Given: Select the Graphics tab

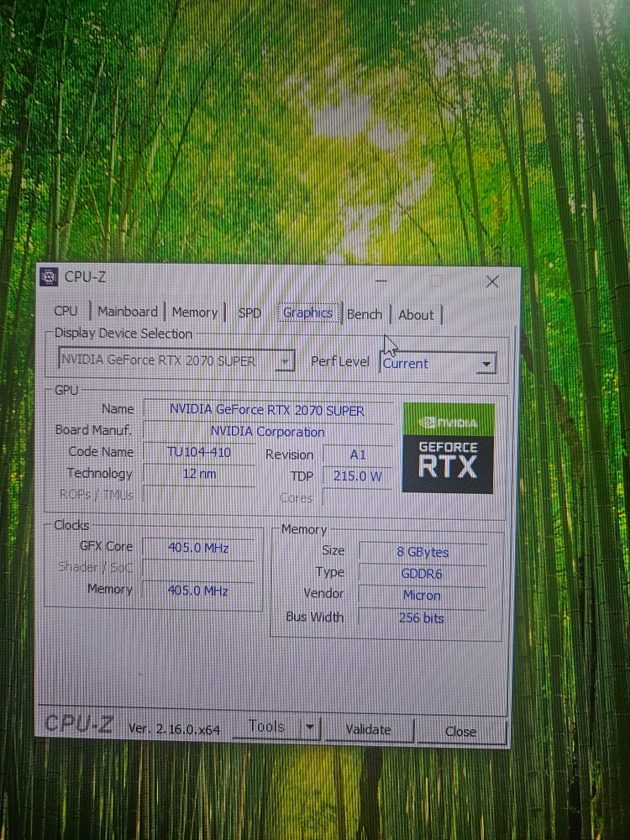Looking at the screenshot, I should point(308,312).
